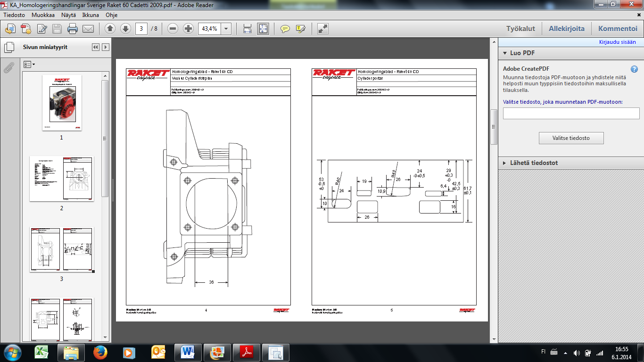Click the thumbnail panel scrollbar
644x362 pixels.
tap(105, 138)
